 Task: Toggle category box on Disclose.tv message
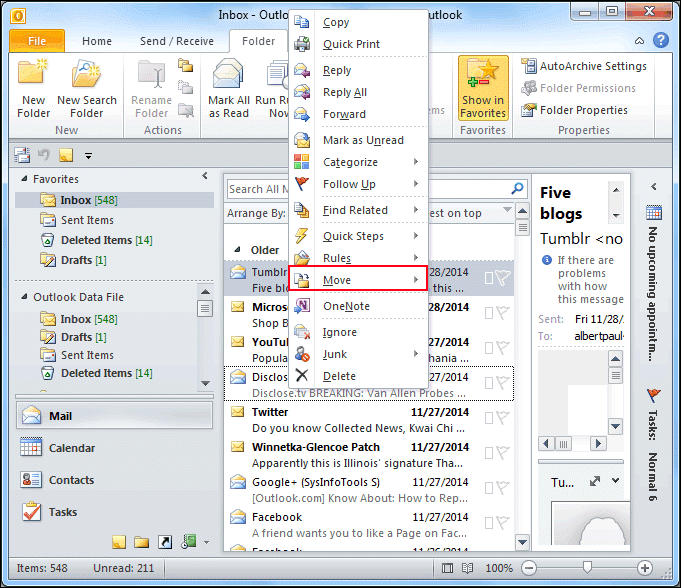[x=489, y=383]
